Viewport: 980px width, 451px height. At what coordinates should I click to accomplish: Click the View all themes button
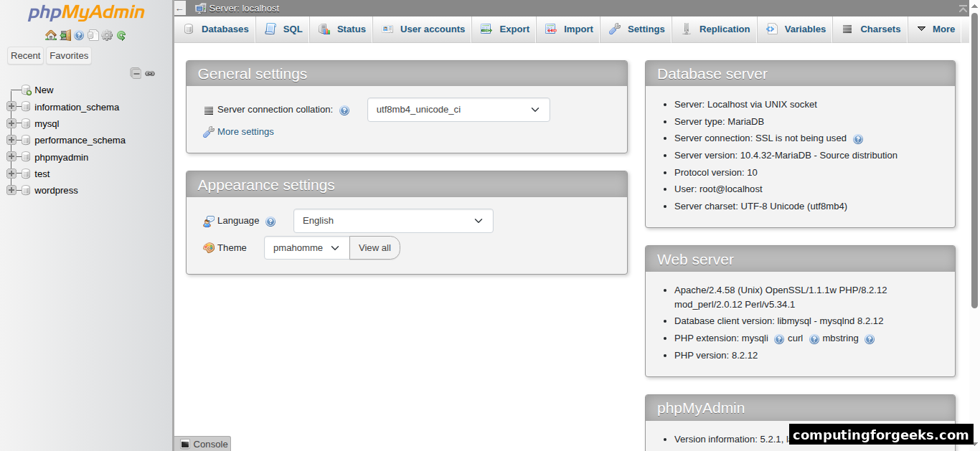(374, 247)
